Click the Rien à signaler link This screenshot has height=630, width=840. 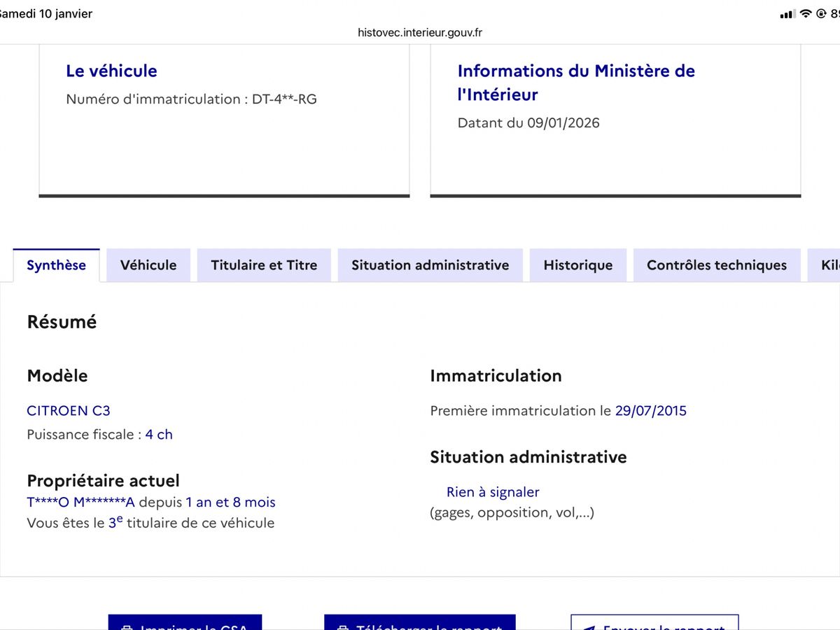tap(492, 492)
